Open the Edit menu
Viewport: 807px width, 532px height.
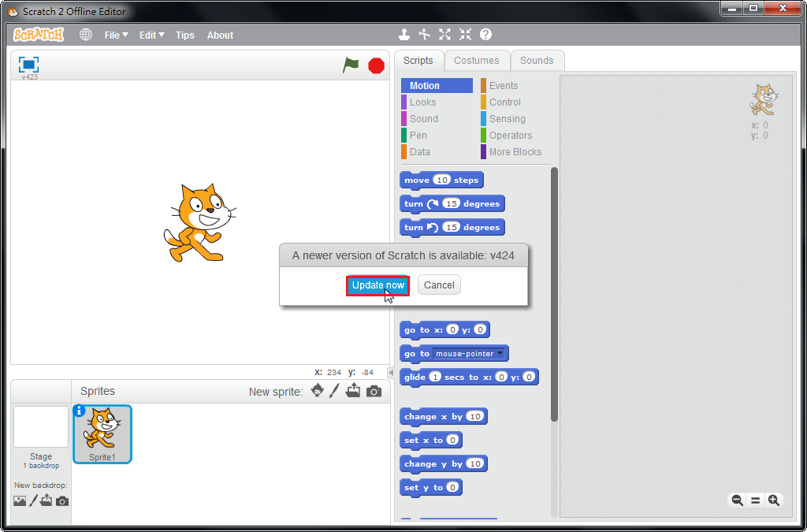[x=152, y=35]
